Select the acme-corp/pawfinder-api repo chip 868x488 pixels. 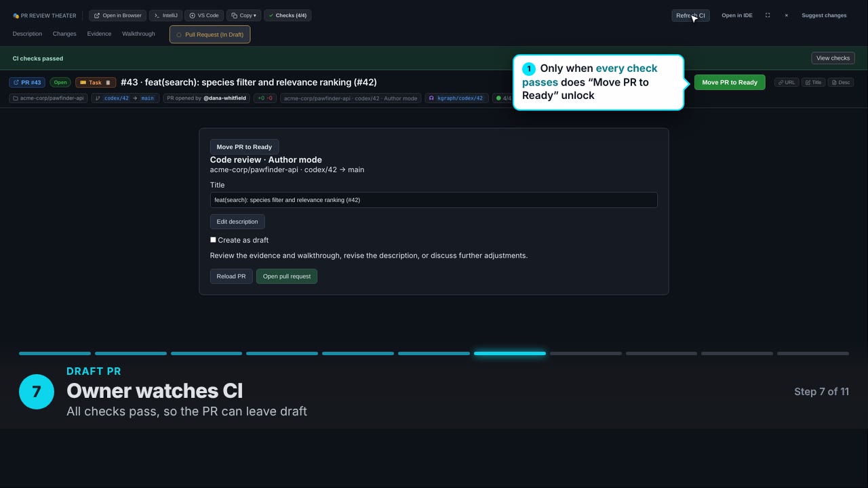[48, 98]
